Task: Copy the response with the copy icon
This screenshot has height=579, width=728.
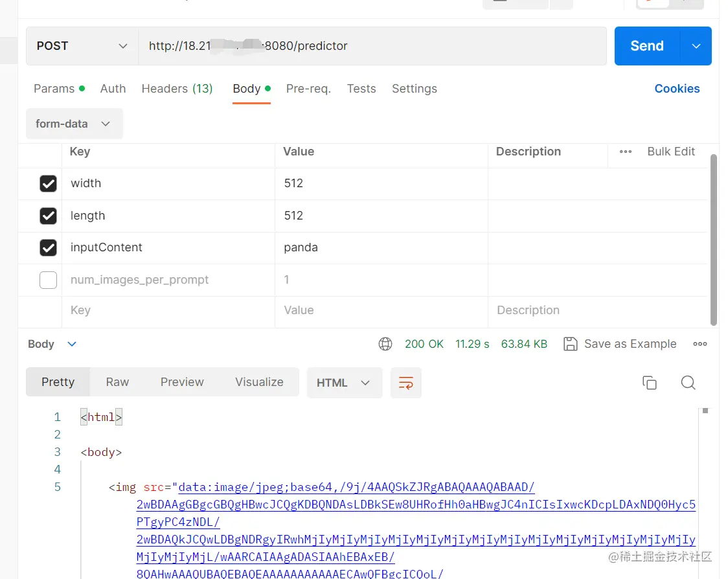Action: [x=650, y=383]
